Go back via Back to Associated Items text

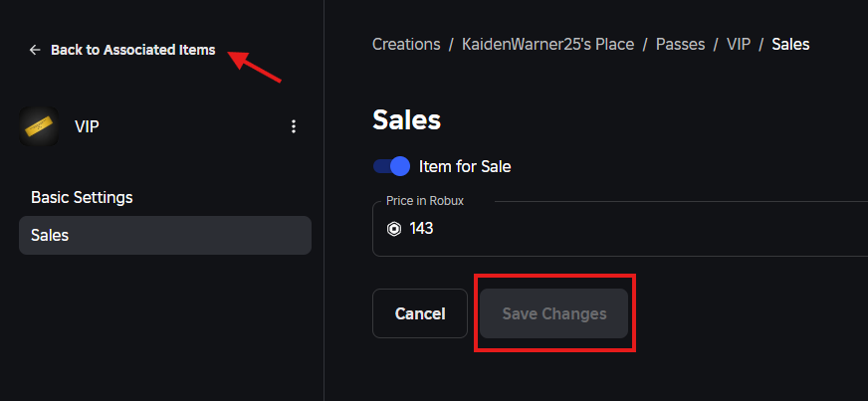[x=132, y=50]
